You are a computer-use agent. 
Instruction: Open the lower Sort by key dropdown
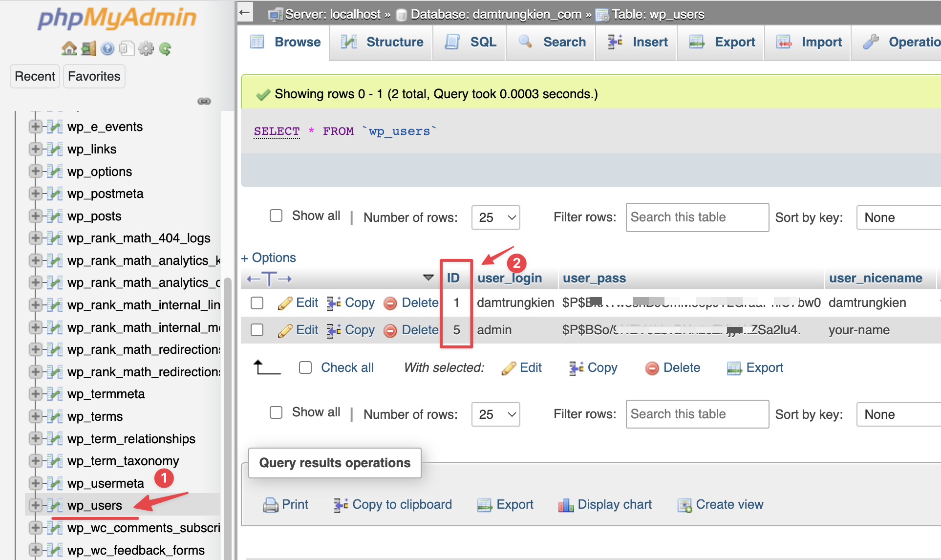(898, 414)
